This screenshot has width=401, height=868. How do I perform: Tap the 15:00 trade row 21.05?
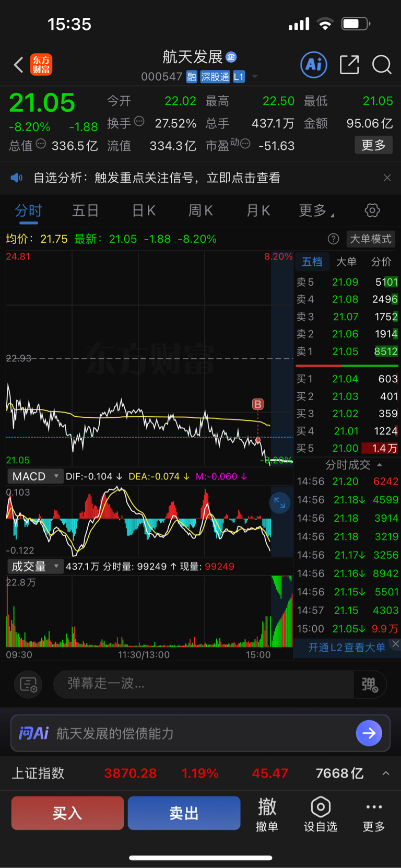[x=347, y=629]
